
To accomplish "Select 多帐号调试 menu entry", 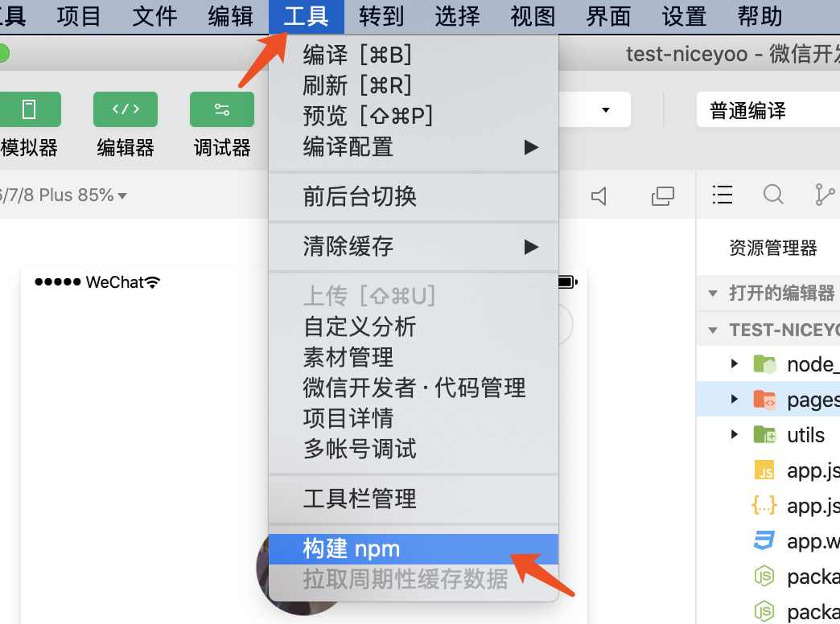I will (414, 449).
